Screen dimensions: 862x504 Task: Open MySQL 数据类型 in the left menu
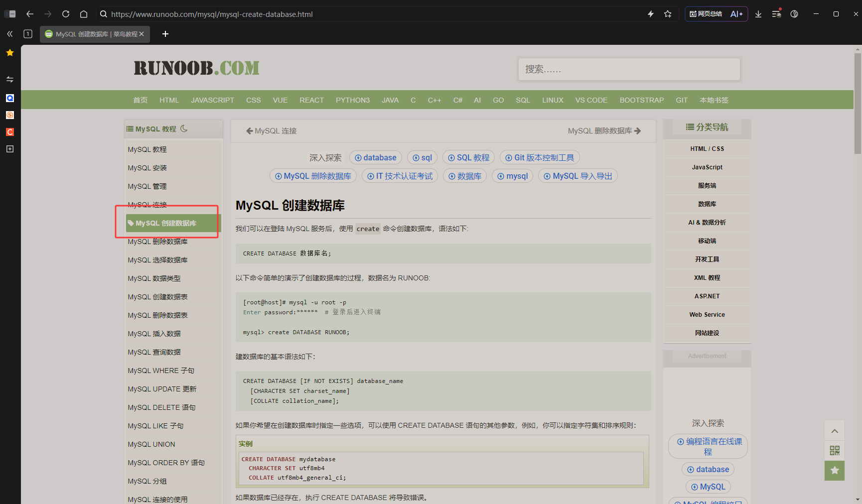(172, 278)
